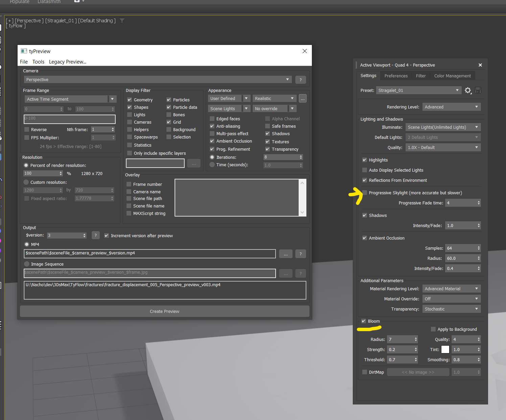Expand the Transparency Stochastic dropdown
The image size is (506, 420).
coord(451,309)
